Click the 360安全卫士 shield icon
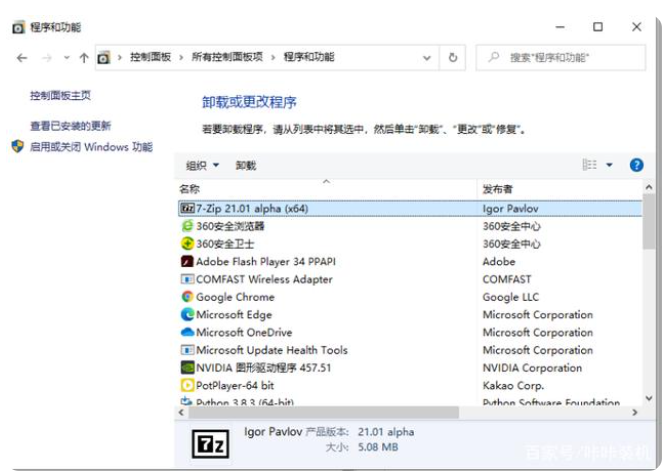The width and height of the screenshot is (664, 473). [x=187, y=244]
